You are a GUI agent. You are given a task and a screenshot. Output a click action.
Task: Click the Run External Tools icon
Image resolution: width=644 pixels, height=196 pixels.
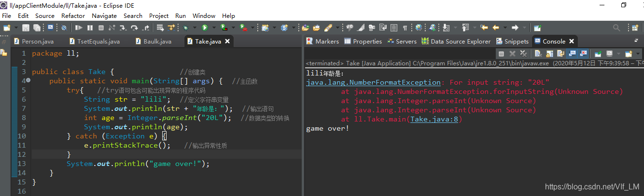tap(243, 28)
